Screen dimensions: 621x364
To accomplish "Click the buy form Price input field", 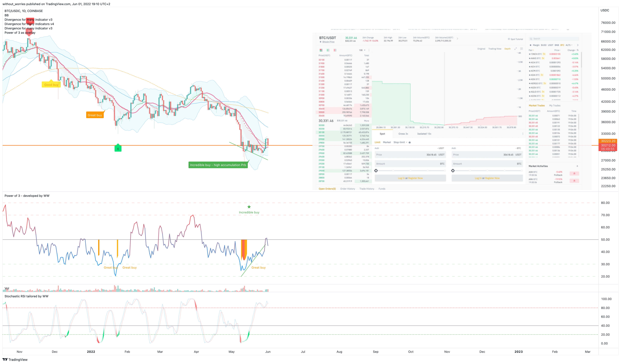I will (410, 155).
